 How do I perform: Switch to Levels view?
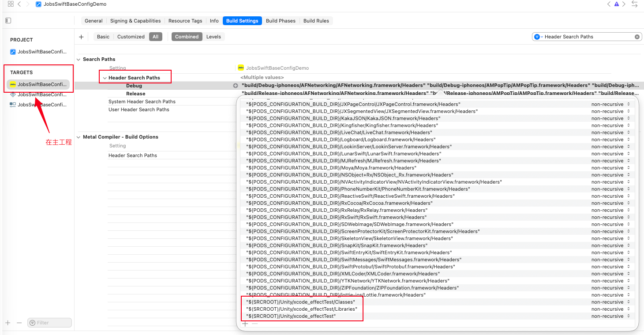tap(213, 37)
